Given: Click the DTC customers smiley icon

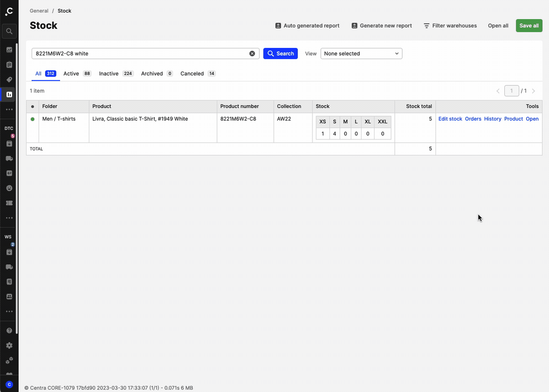Looking at the screenshot, I should [9, 188].
